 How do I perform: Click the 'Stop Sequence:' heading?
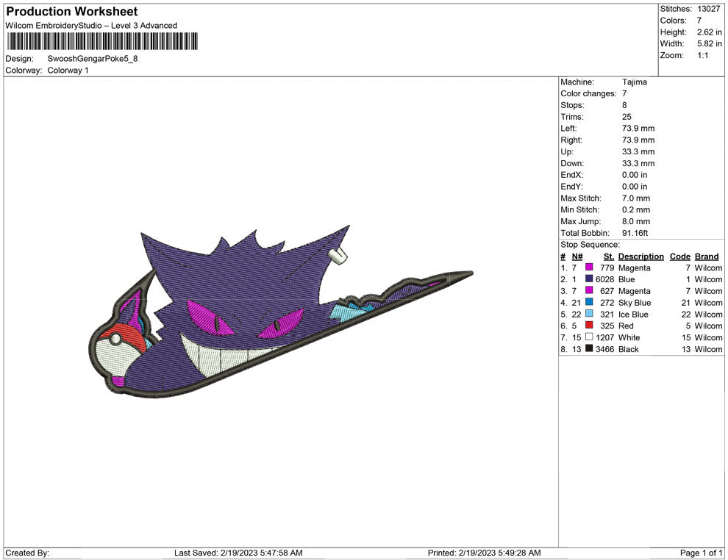pyautogui.click(x=590, y=245)
